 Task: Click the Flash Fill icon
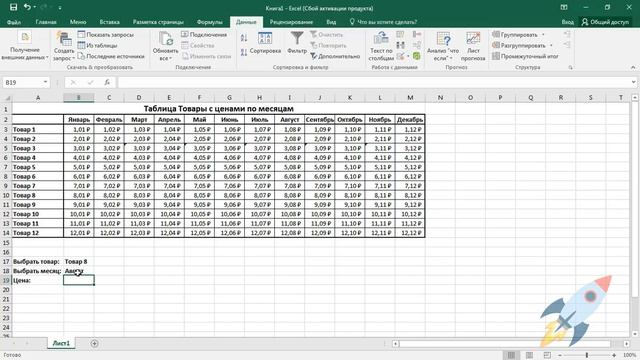pos(400,35)
